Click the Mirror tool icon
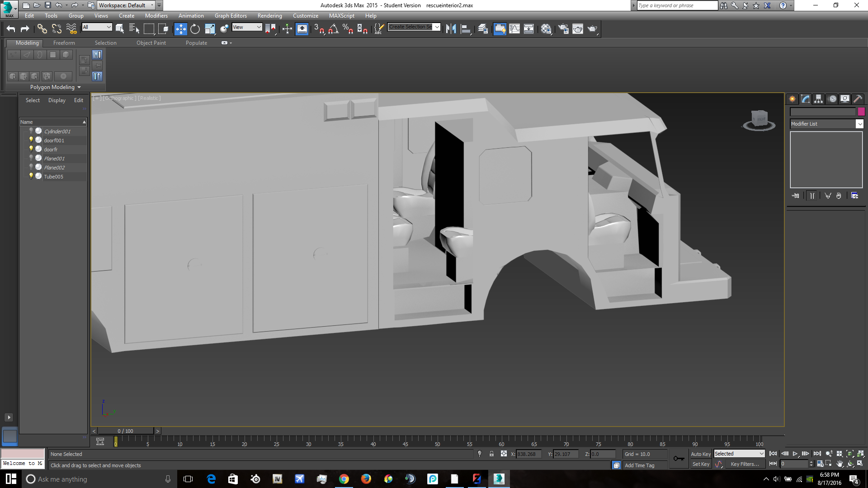868x488 pixels. [451, 29]
